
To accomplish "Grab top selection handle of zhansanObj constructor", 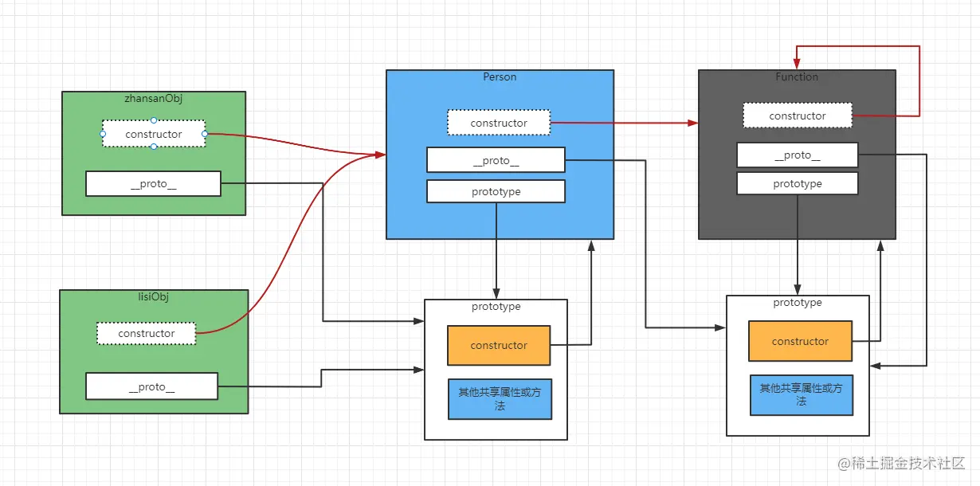I will [154, 120].
